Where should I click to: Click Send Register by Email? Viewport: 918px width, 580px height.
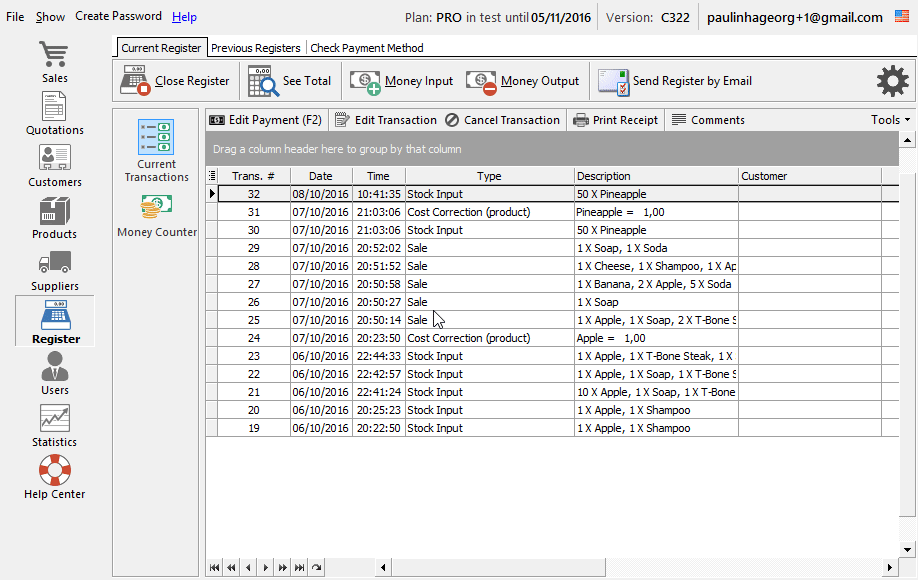click(675, 81)
